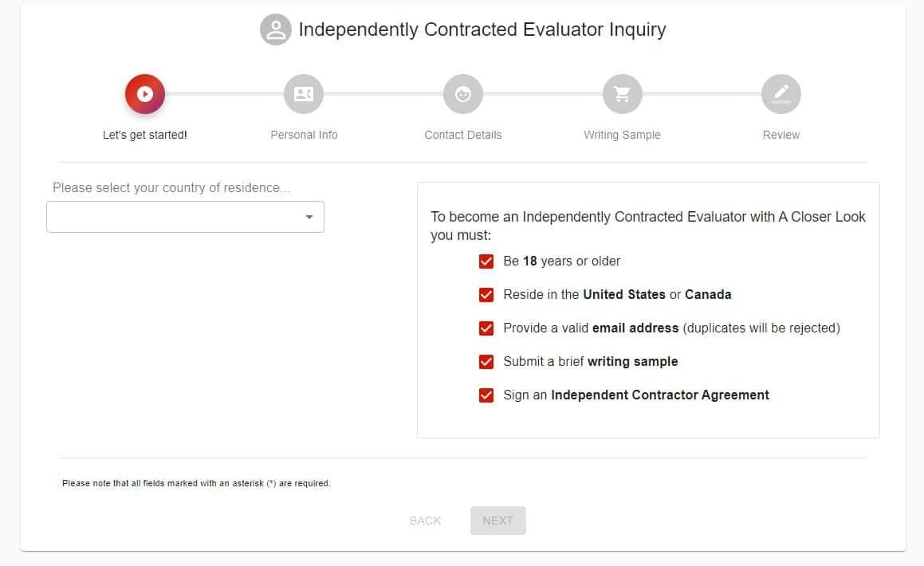Click inside the country selection combo box

pyautogui.click(x=185, y=218)
